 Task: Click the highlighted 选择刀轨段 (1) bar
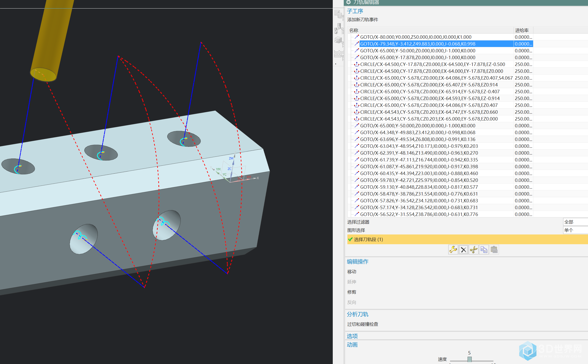coord(468,239)
